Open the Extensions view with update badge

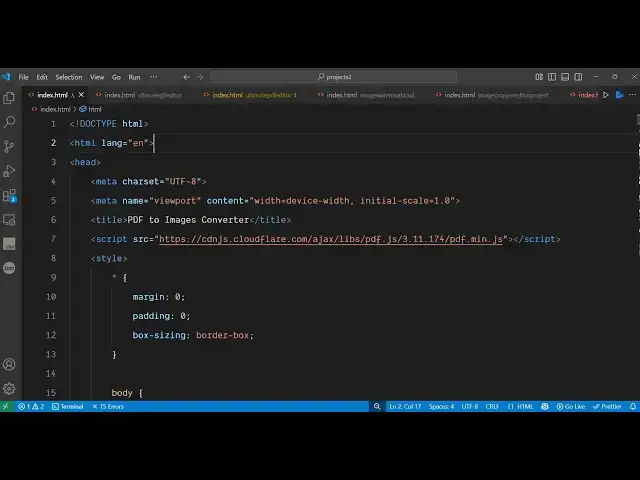9,196
